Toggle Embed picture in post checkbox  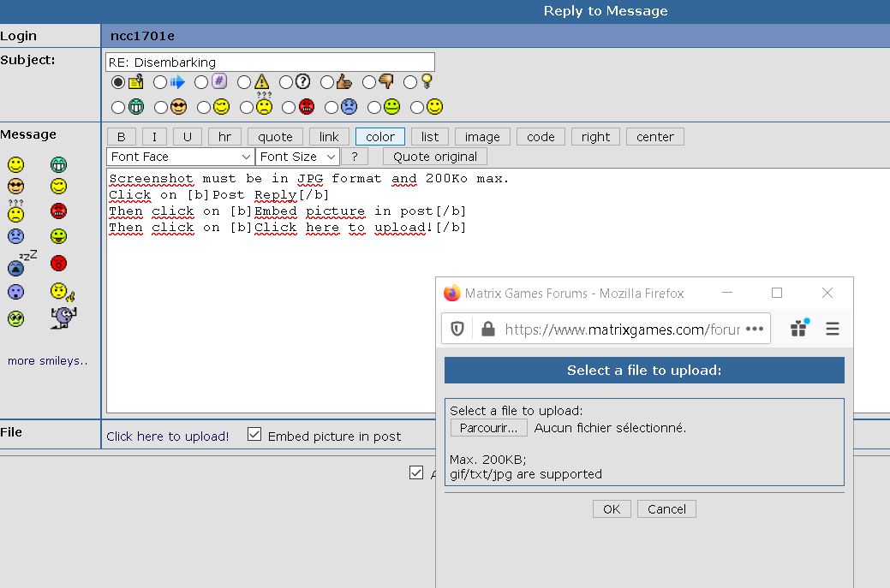[x=254, y=434]
